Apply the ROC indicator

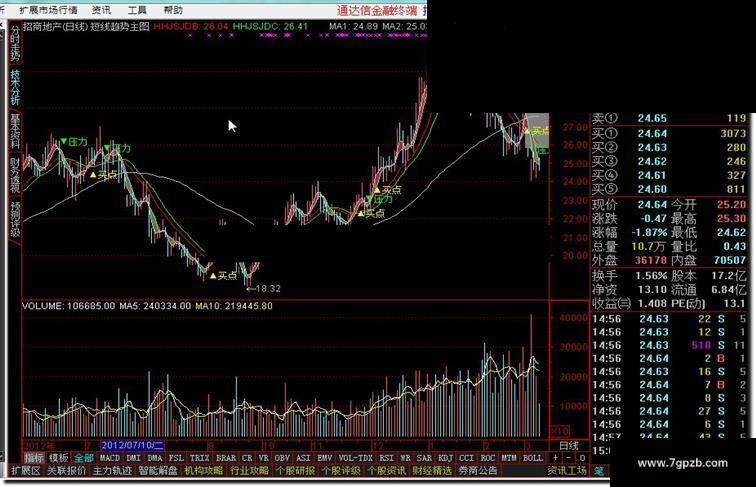point(488,458)
